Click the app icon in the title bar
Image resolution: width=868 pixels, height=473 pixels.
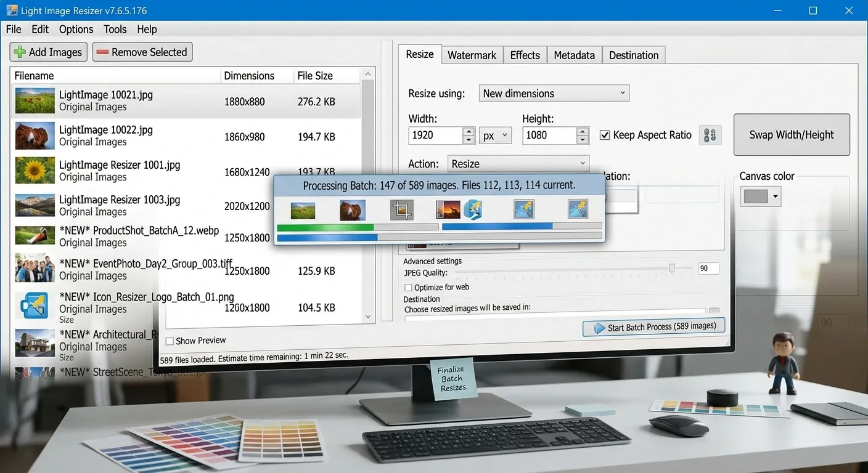tap(12, 10)
